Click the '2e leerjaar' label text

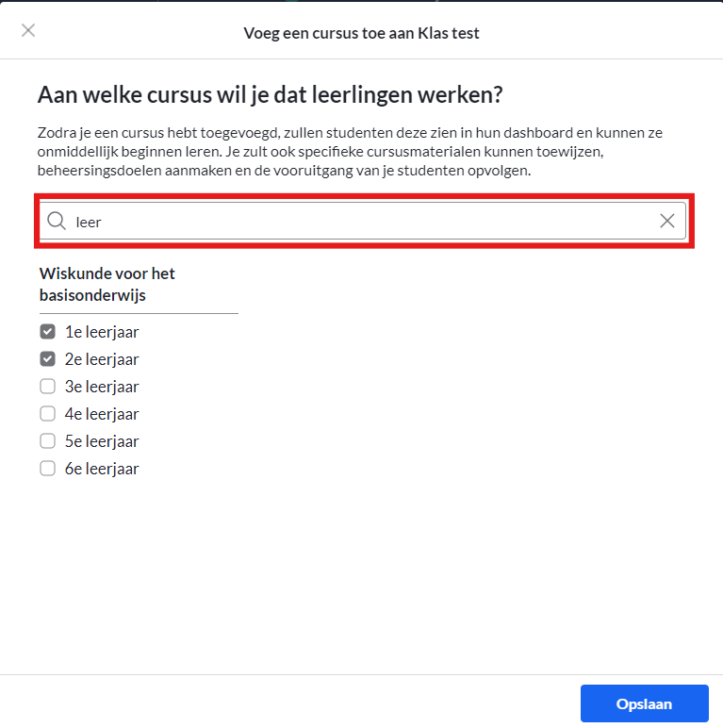[x=102, y=360]
